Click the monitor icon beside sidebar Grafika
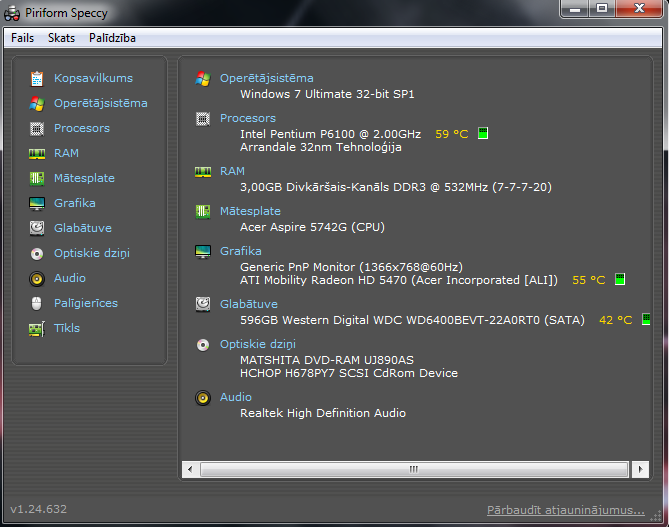The height and width of the screenshot is (527, 669). point(37,204)
